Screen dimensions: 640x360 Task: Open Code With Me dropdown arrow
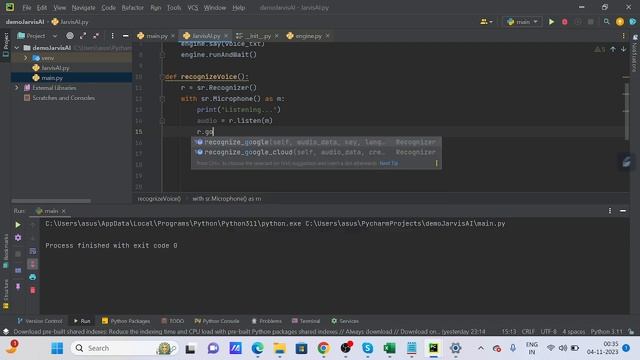point(491,22)
